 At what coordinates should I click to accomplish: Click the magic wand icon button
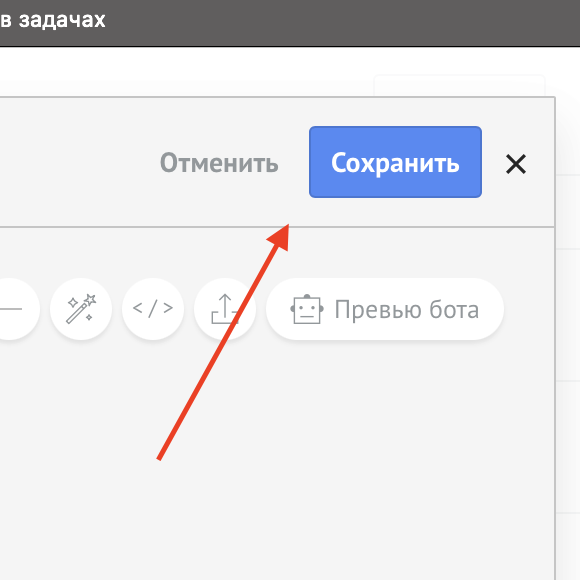click(x=81, y=309)
